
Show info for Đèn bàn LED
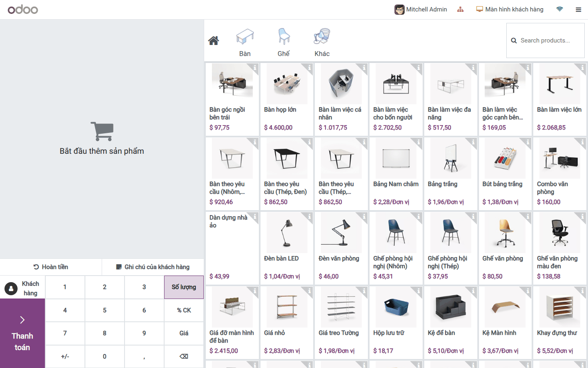[x=310, y=216]
